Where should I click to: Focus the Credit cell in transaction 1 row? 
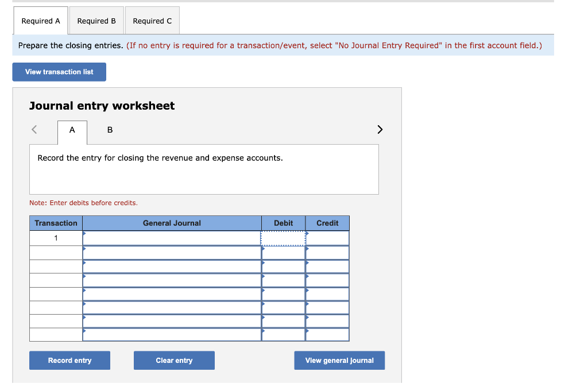click(327, 238)
